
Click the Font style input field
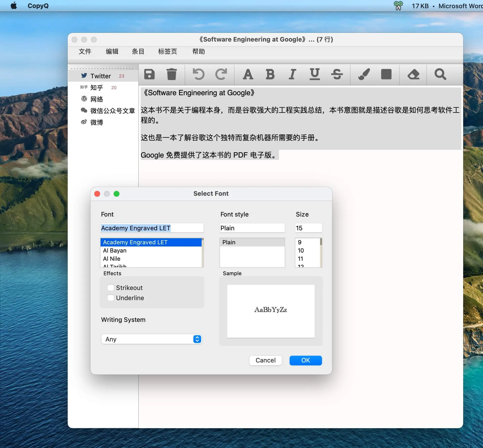click(252, 228)
